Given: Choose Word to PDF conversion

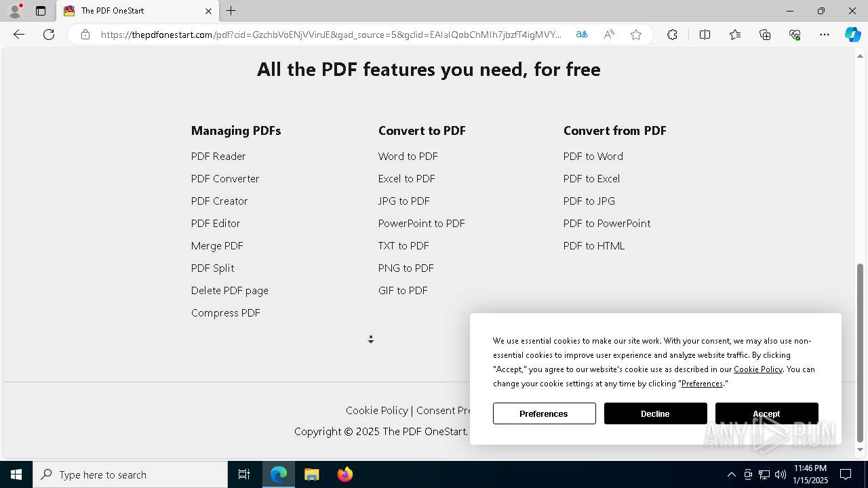Looking at the screenshot, I should [408, 156].
